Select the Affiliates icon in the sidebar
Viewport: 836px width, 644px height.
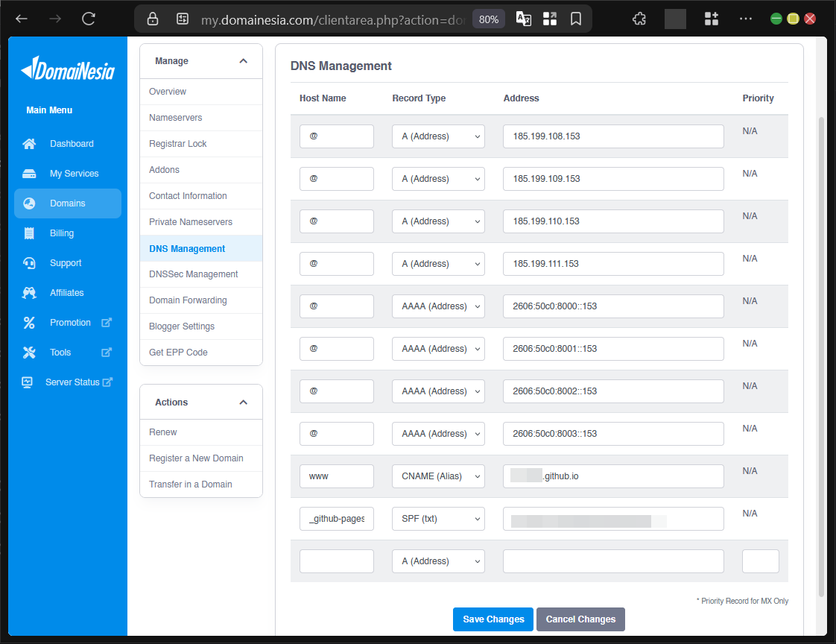point(28,292)
